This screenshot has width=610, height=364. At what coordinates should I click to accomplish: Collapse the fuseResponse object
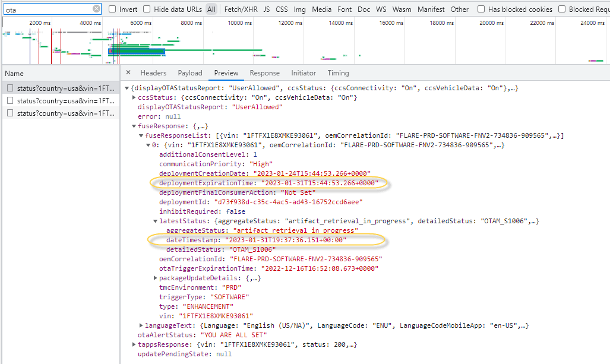pyautogui.click(x=134, y=126)
